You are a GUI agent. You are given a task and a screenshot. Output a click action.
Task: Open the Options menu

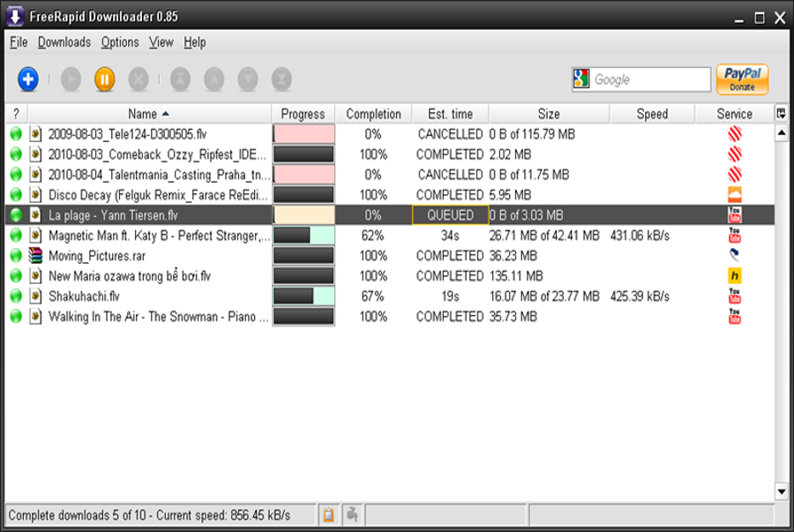120,42
